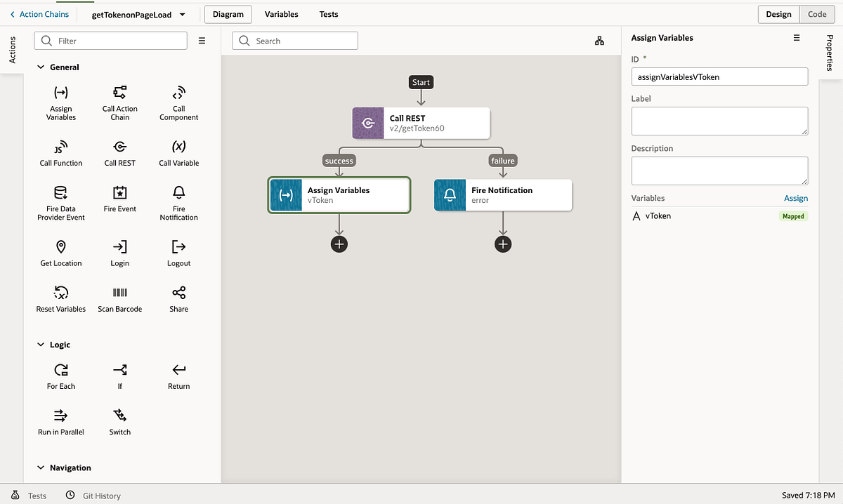Screen dimensions: 843x504
Task: Select the For Each logic action
Action: point(60,370)
